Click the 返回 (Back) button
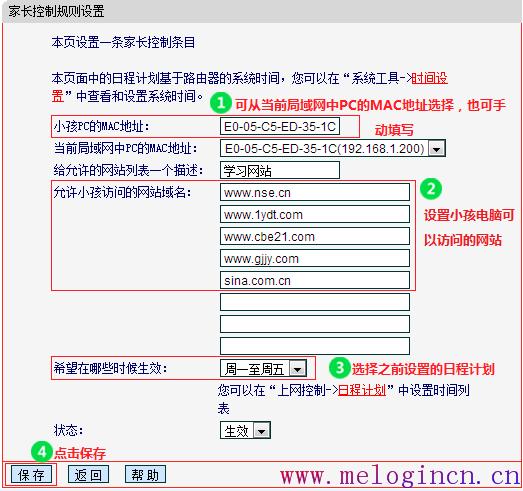 click(x=88, y=474)
